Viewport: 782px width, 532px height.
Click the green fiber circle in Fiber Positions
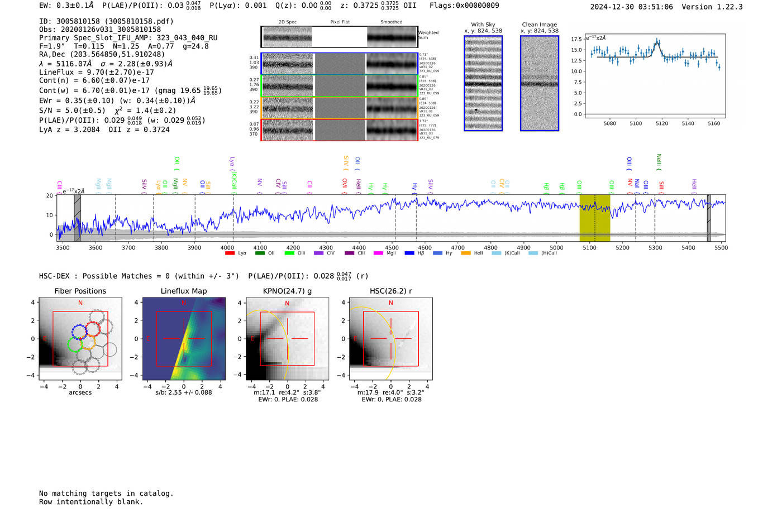[75, 344]
